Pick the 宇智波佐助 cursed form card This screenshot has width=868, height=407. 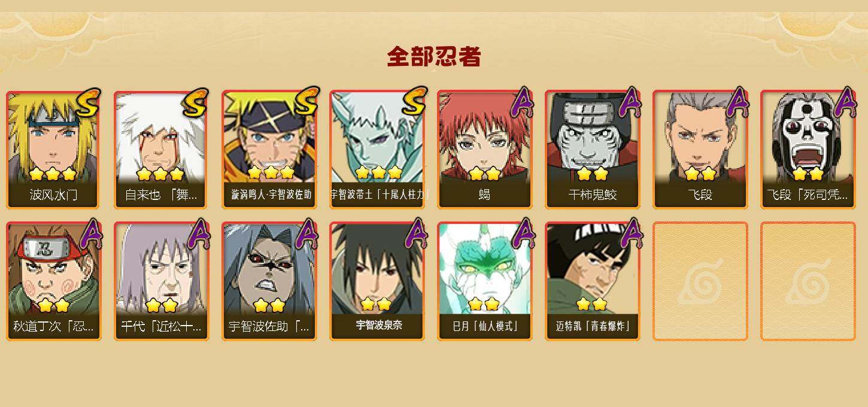(269, 281)
